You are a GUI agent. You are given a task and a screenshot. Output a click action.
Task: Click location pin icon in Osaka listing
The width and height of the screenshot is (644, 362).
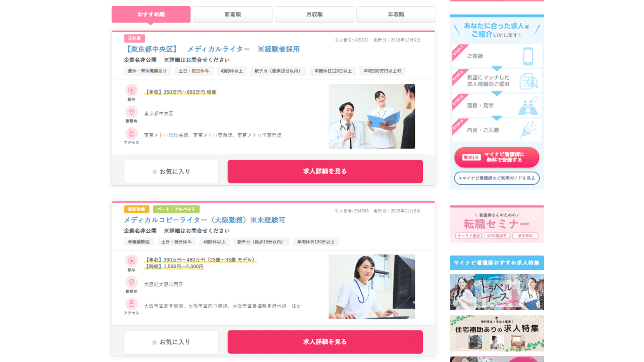click(x=132, y=282)
